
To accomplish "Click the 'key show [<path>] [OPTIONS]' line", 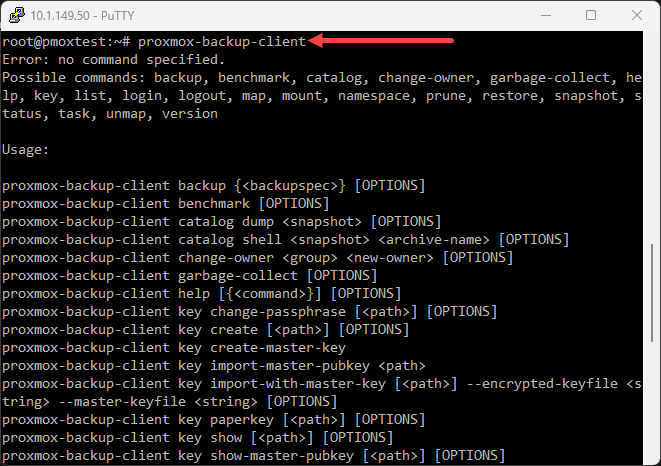I will click(197, 438).
